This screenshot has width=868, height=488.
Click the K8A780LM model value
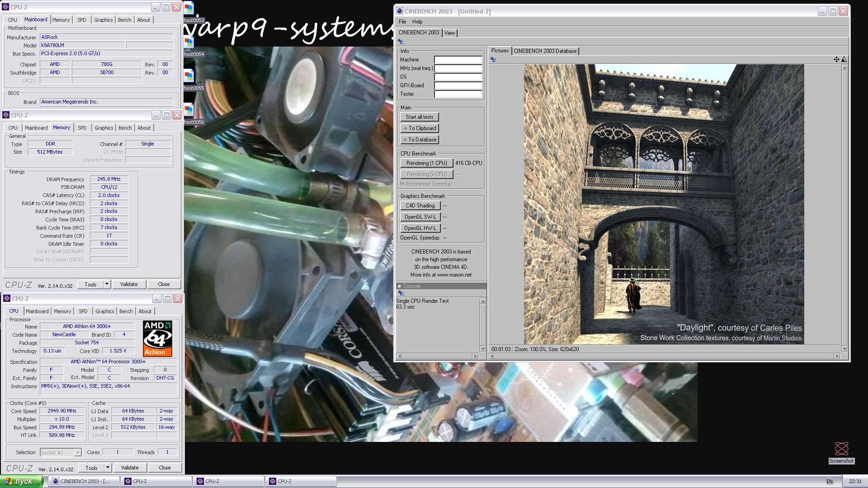82,45
